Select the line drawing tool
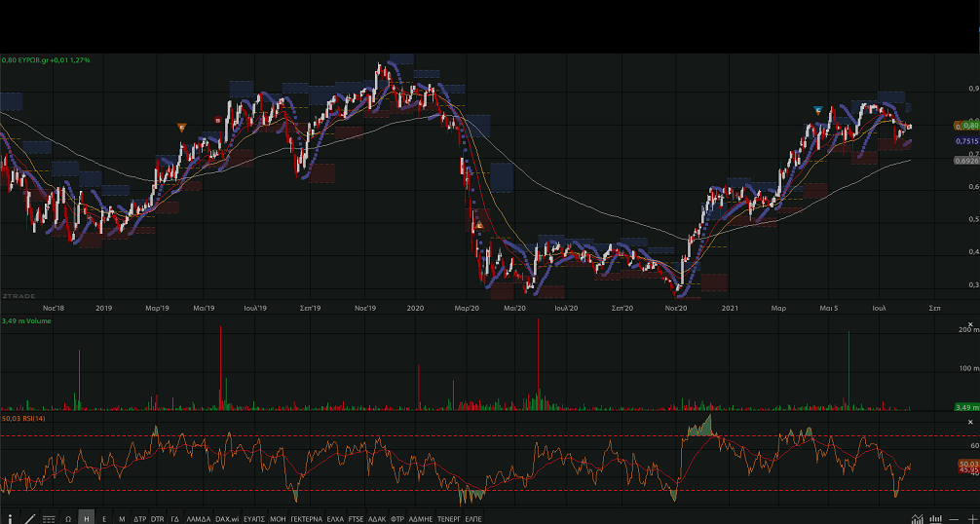 pyautogui.click(x=29, y=518)
